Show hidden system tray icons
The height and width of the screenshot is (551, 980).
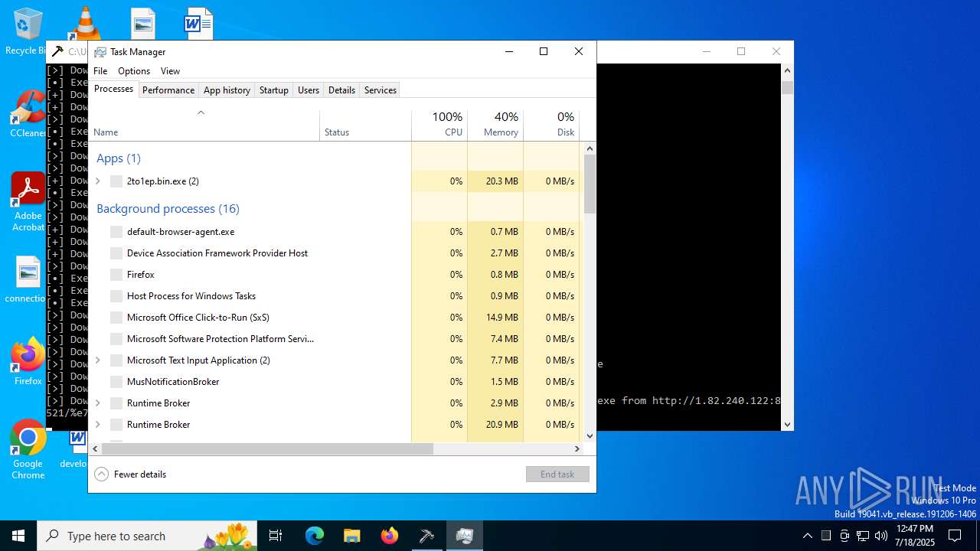(x=807, y=536)
